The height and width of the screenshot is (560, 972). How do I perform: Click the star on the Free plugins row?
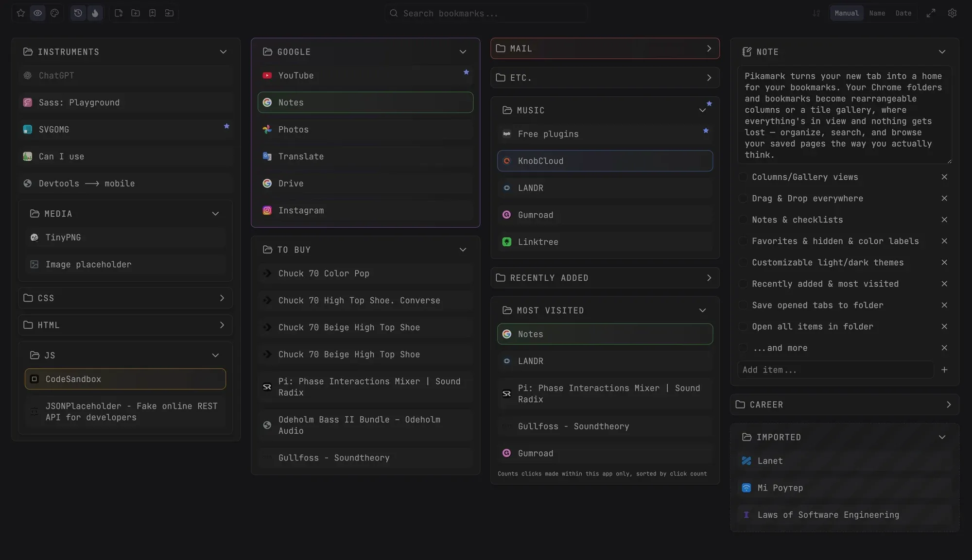(706, 131)
